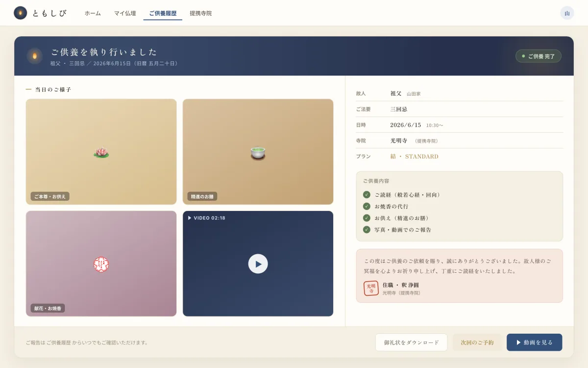Go to the ホーム tab
This screenshot has height=368, width=588.
(93, 13)
